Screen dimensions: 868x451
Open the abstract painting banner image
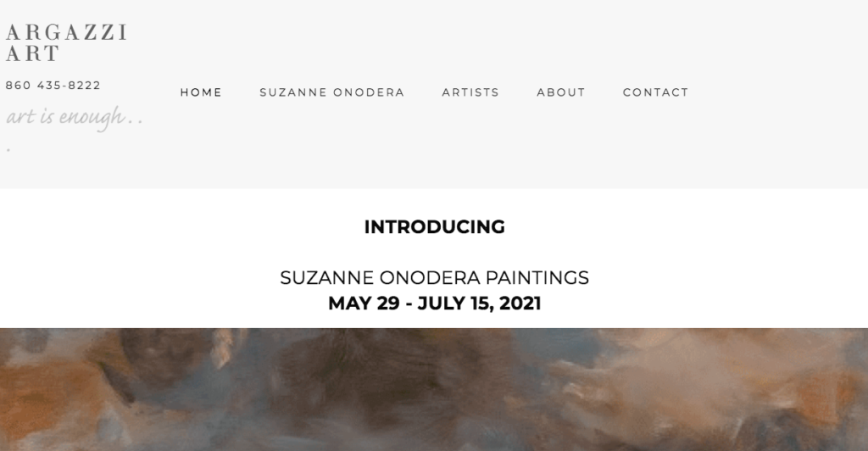click(434, 390)
